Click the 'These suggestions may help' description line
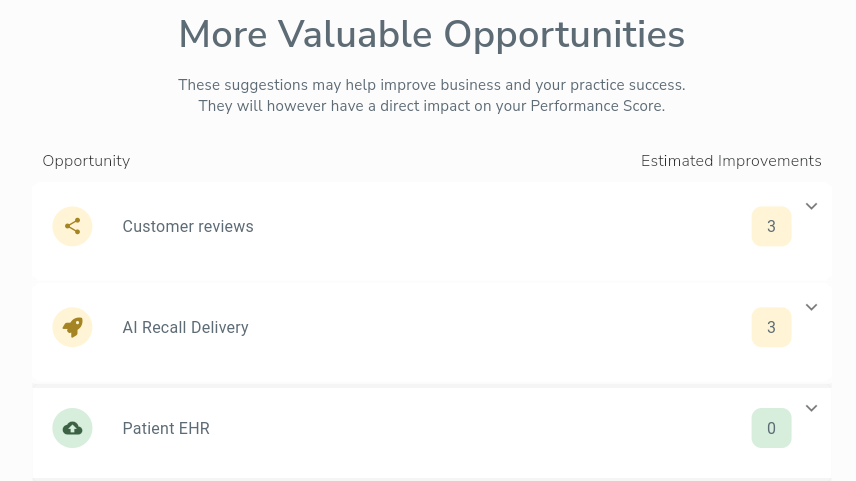 (x=432, y=85)
